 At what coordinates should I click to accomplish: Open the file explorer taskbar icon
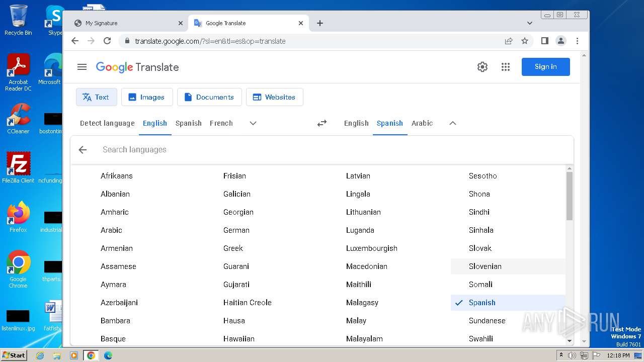57,355
